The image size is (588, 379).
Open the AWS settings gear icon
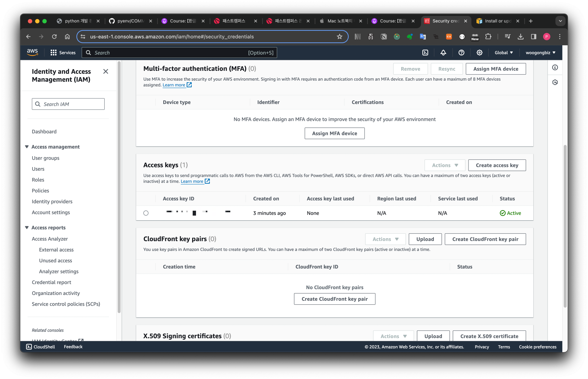click(479, 52)
